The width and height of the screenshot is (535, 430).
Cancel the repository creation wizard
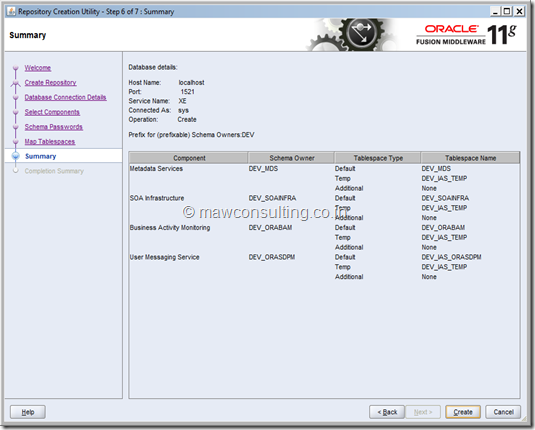(503, 412)
